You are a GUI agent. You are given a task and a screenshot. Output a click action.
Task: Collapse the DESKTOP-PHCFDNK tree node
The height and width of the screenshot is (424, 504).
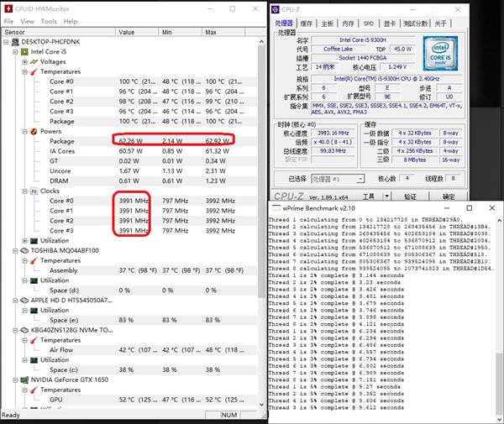pyautogui.click(x=6, y=42)
